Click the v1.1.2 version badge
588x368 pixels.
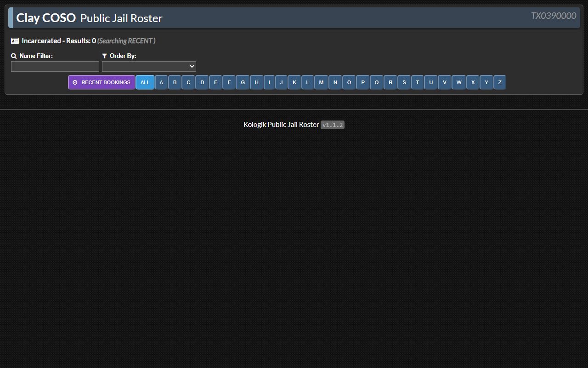pyautogui.click(x=333, y=125)
